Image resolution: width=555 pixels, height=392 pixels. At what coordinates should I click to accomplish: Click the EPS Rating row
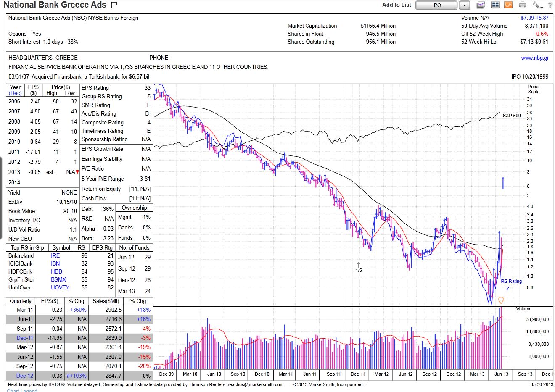(x=116, y=88)
